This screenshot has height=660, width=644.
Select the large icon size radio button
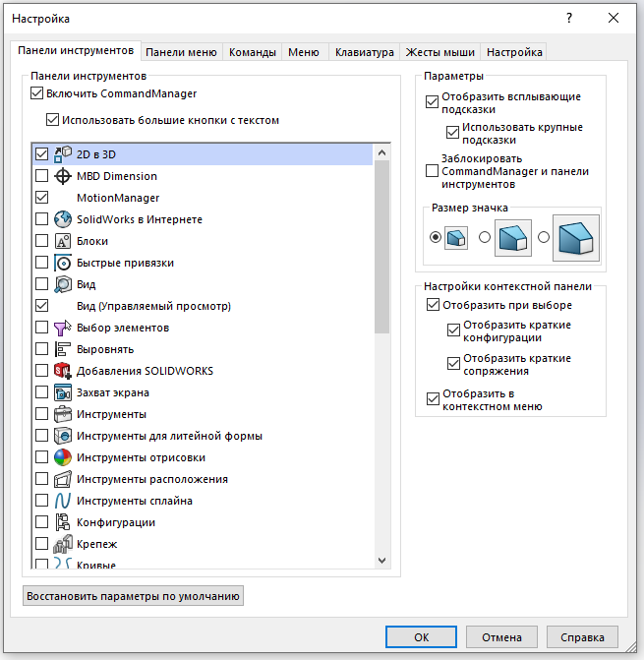tap(544, 237)
